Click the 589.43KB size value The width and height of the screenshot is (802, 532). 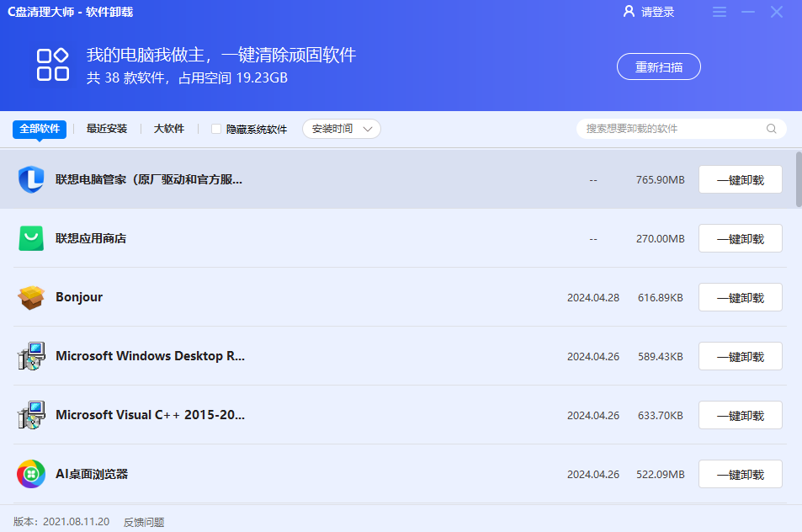point(660,356)
